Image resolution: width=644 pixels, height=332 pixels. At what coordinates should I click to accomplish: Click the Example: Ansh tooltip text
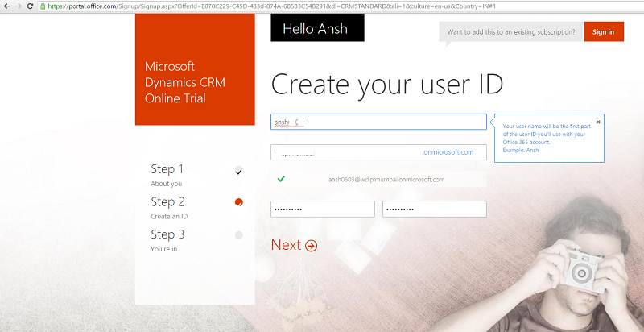coord(521,150)
